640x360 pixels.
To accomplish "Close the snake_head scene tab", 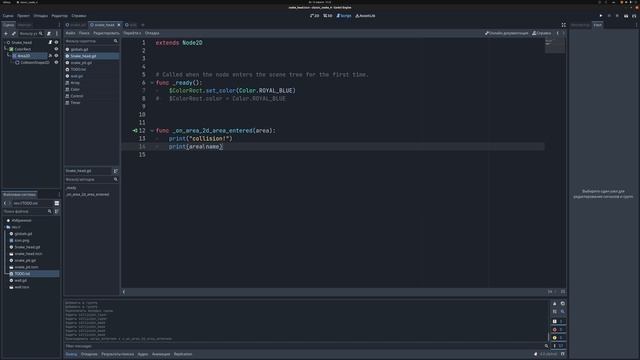I will point(119,25).
